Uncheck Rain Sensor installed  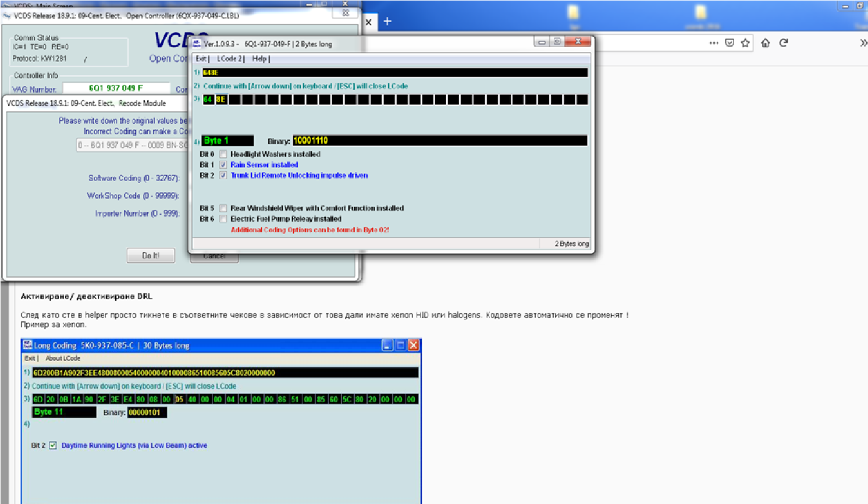coord(223,165)
